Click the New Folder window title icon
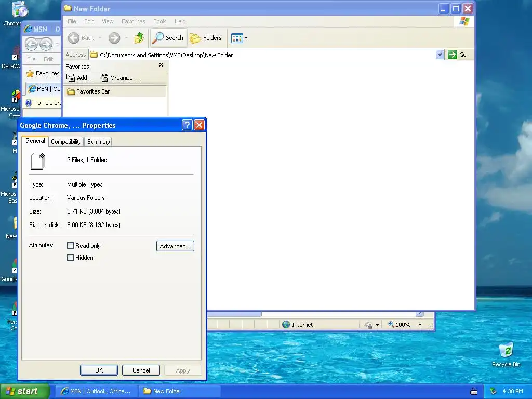 (68, 8)
